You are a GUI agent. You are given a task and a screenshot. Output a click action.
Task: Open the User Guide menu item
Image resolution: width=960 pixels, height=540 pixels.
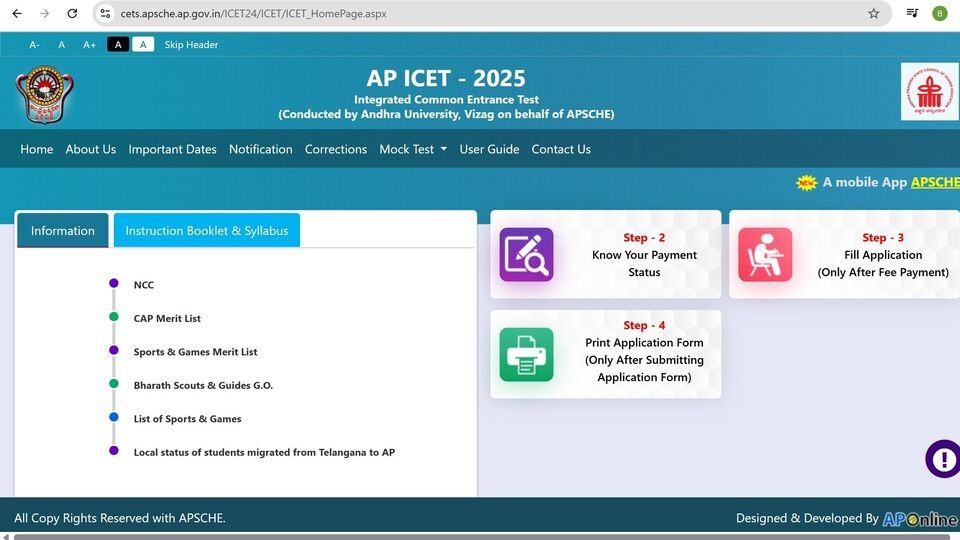pos(489,149)
